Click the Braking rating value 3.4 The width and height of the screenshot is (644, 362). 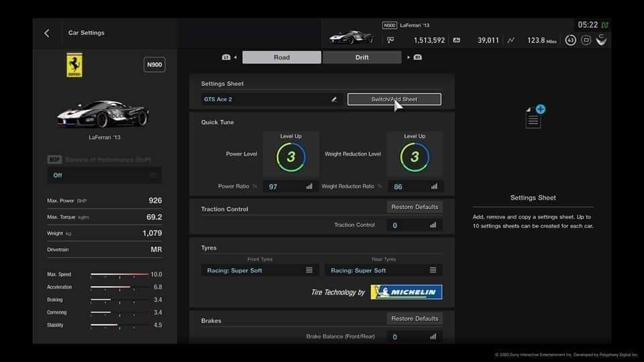coord(158,300)
